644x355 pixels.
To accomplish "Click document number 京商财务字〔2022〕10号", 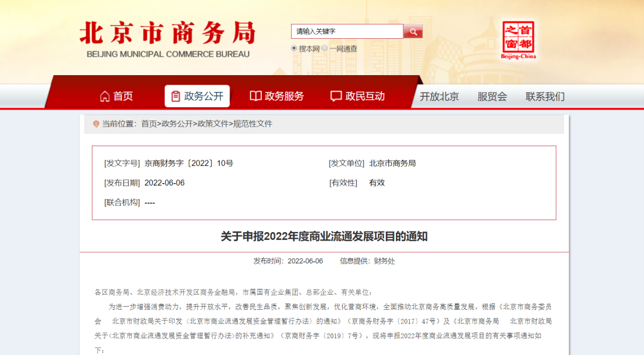I will point(189,163).
